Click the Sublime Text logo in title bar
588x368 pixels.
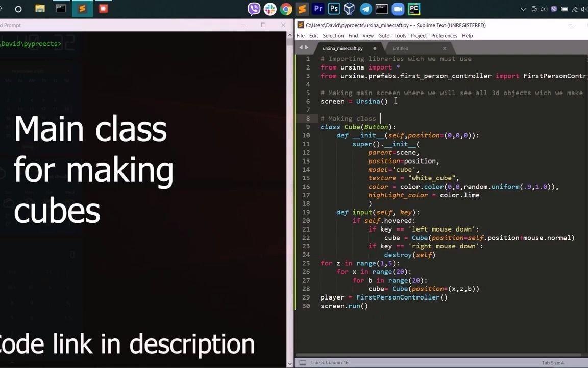click(x=301, y=25)
